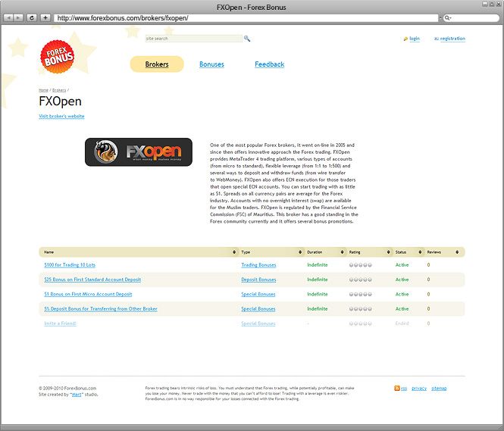Click in the site search input field
The height and width of the screenshot is (431, 504).
193,39
